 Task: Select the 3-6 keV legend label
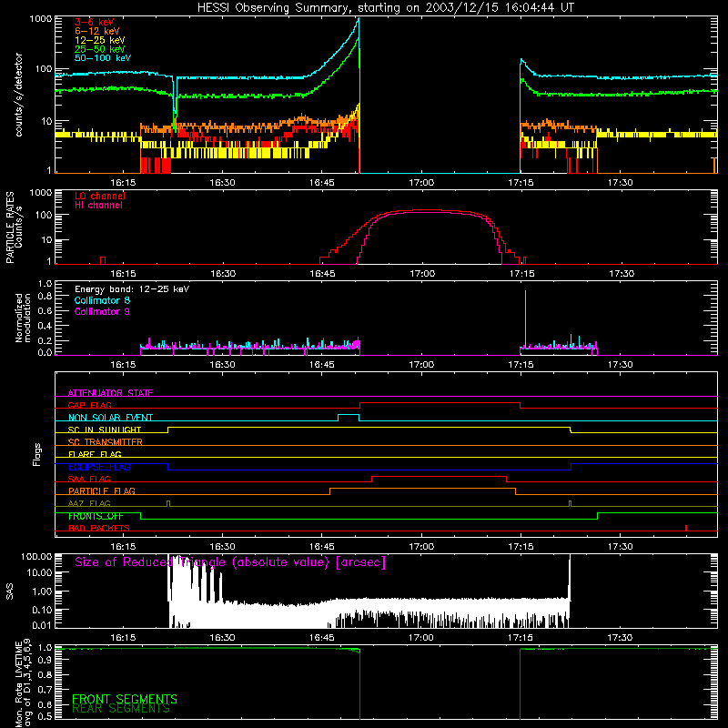click(x=95, y=22)
